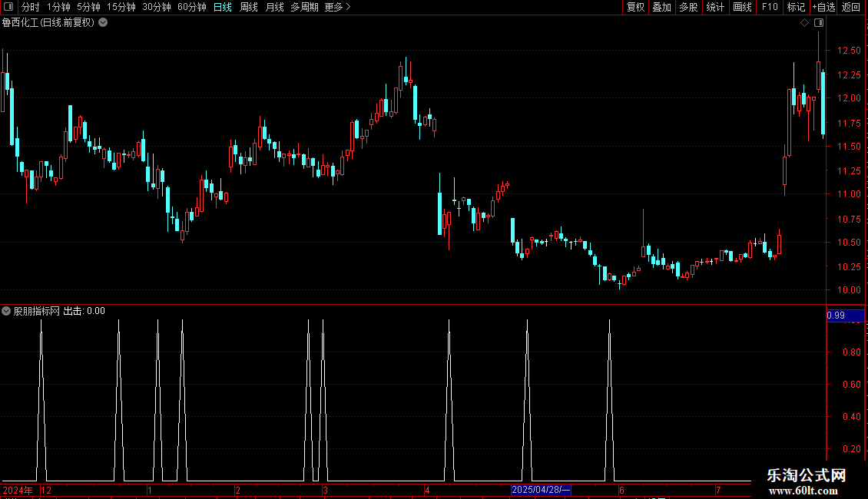Open the 多股 multi-stock view
Viewport: 868px width, 499px height.
click(x=688, y=7)
